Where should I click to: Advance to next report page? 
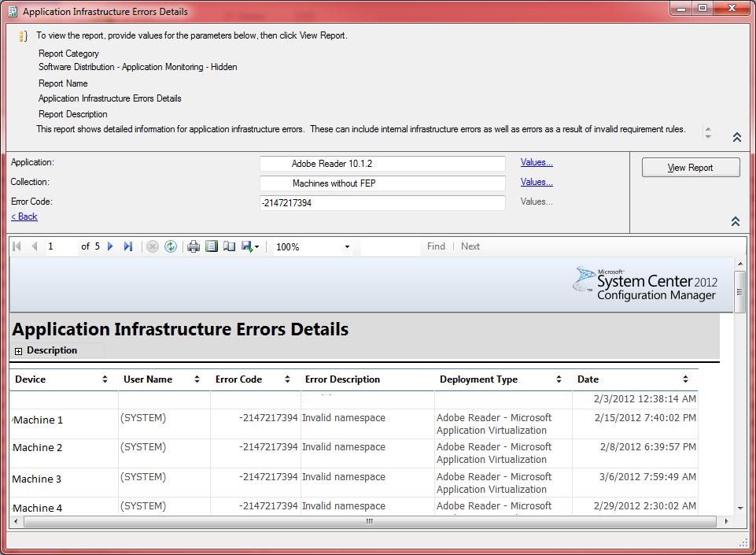point(110,246)
